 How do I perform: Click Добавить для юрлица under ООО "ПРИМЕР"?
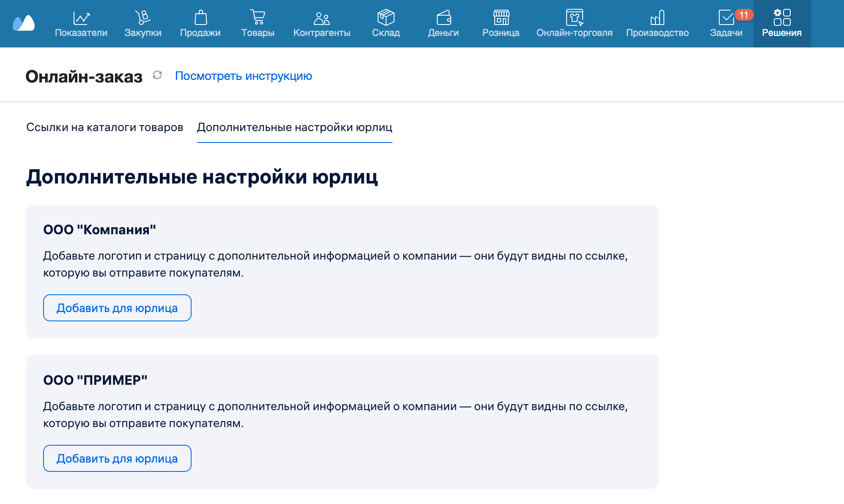pyautogui.click(x=117, y=458)
